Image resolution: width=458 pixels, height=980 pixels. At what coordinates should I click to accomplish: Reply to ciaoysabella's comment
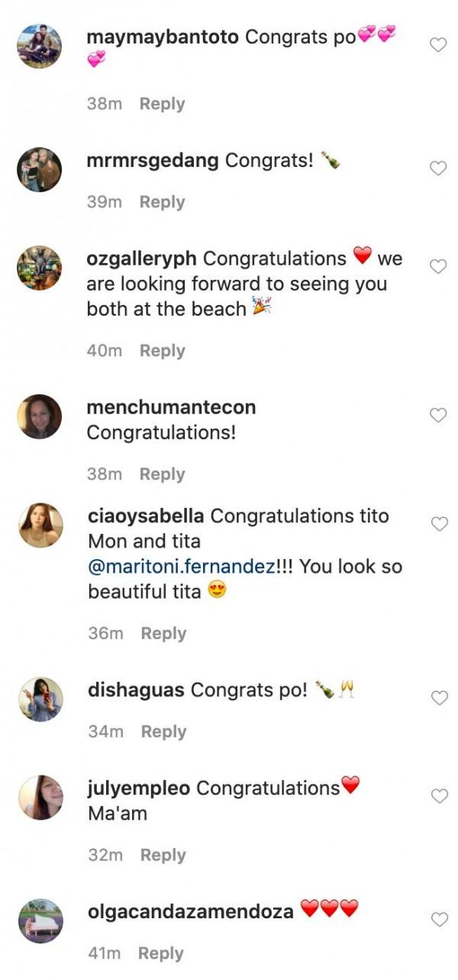click(163, 633)
